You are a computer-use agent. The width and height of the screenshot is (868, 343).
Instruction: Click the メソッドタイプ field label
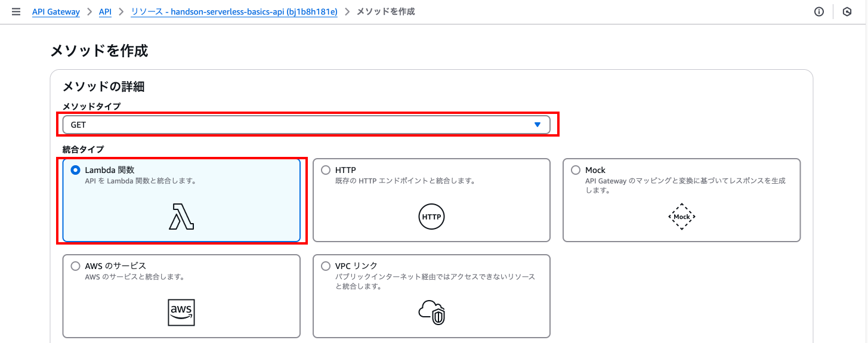[x=91, y=106]
